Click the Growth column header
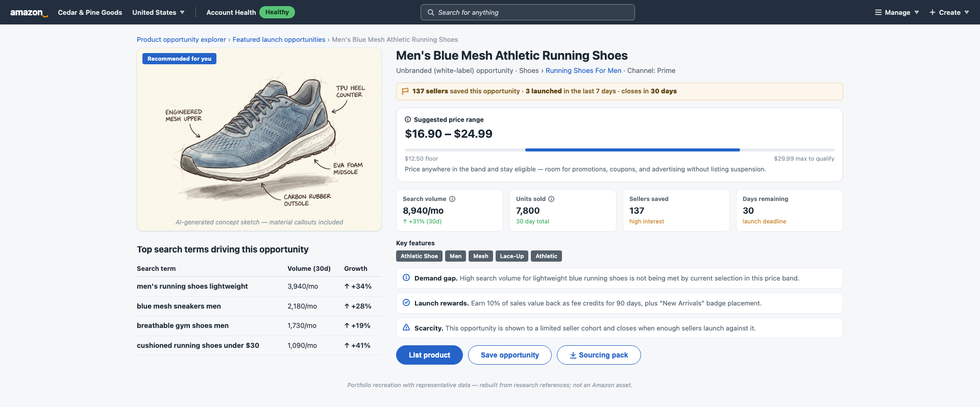Image resolution: width=980 pixels, height=407 pixels. coord(355,268)
